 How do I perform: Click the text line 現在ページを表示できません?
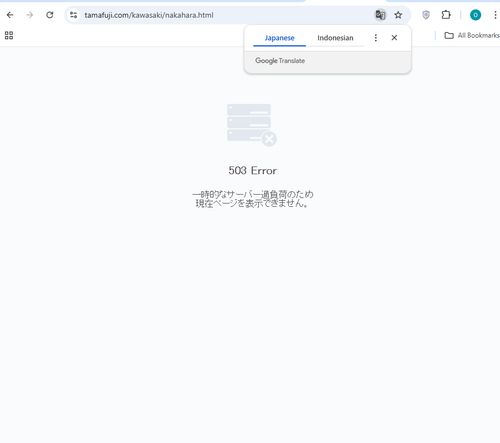(x=252, y=203)
